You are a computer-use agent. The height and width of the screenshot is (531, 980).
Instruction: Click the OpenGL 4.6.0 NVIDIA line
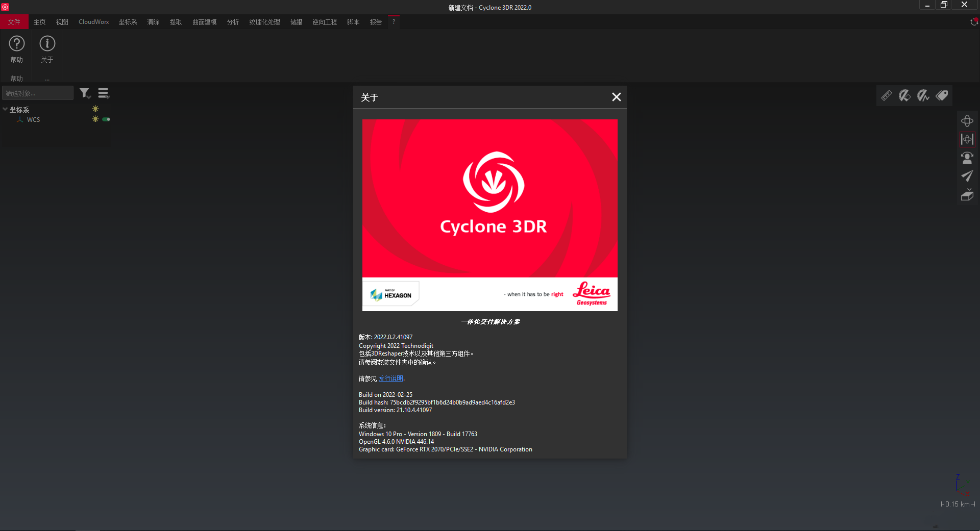coord(397,442)
